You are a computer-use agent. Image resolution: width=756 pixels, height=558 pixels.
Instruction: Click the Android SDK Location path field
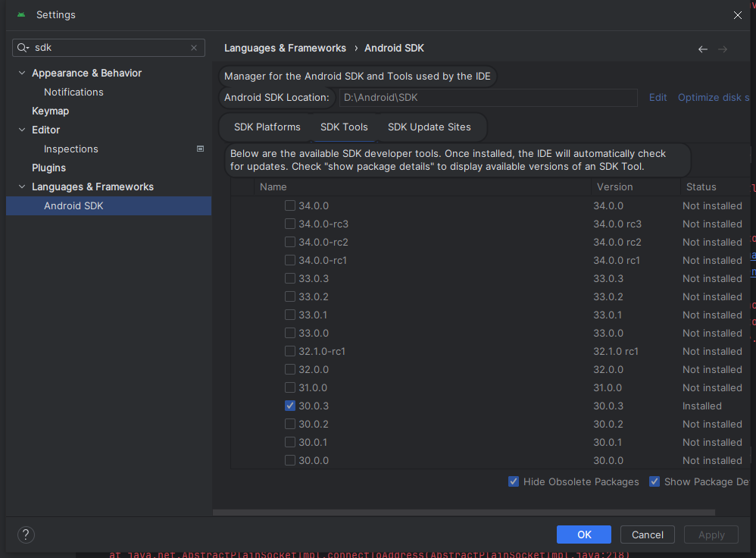[488, 98]
